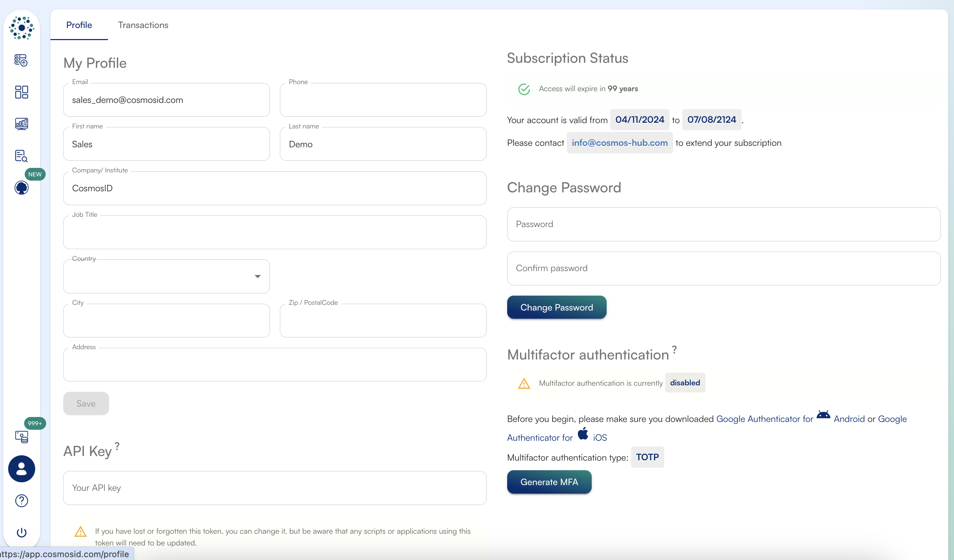Viewport: 954px width, 560px height.
Task: Open the credits icon with 999+ badge
Action: pyautogui.click(x=22, y=437)
